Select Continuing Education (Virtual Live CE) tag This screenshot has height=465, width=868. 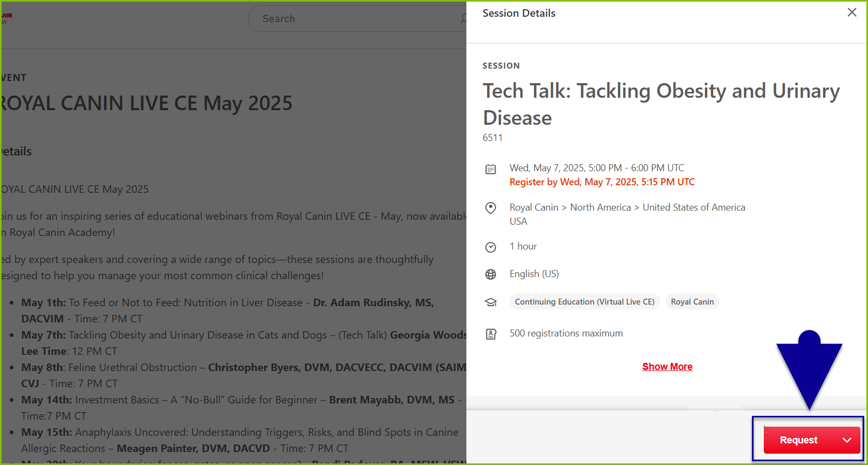click(x=585, y=302)
